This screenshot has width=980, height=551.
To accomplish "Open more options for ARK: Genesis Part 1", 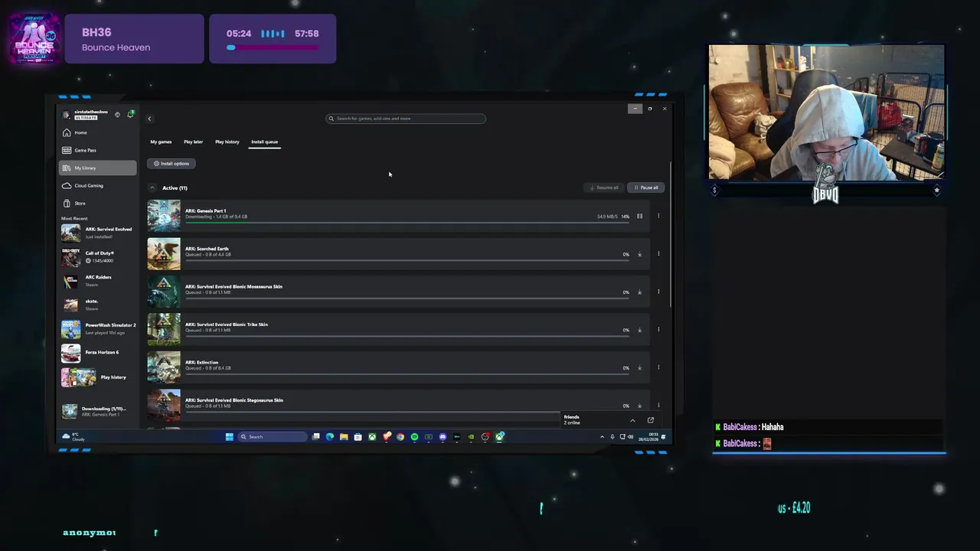I will click(658, 216).
